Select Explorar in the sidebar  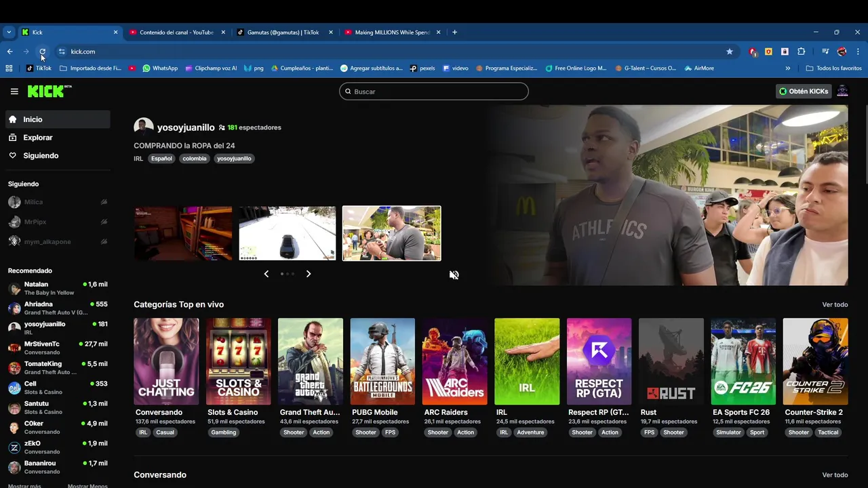coord(58,138)
